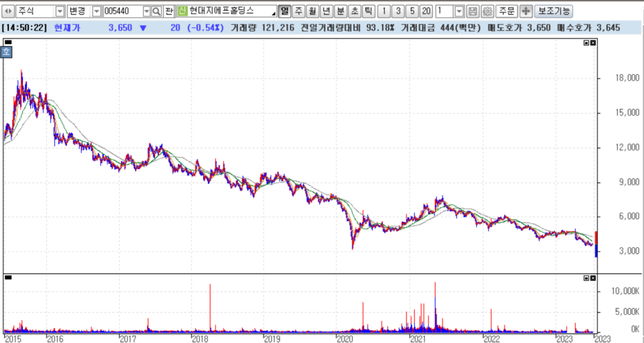
Task: Click the magnifier stock search icon
Action: click(x=156, y=12)
